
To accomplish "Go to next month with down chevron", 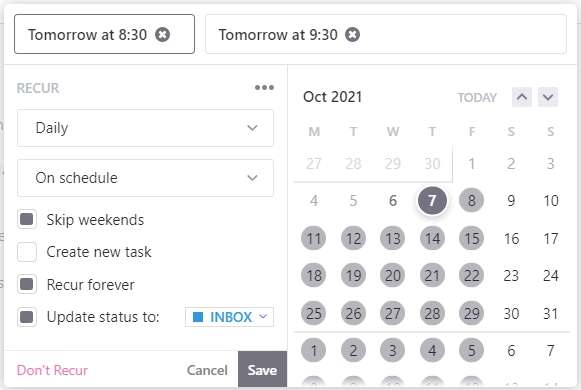I will (x=548, y=97).
